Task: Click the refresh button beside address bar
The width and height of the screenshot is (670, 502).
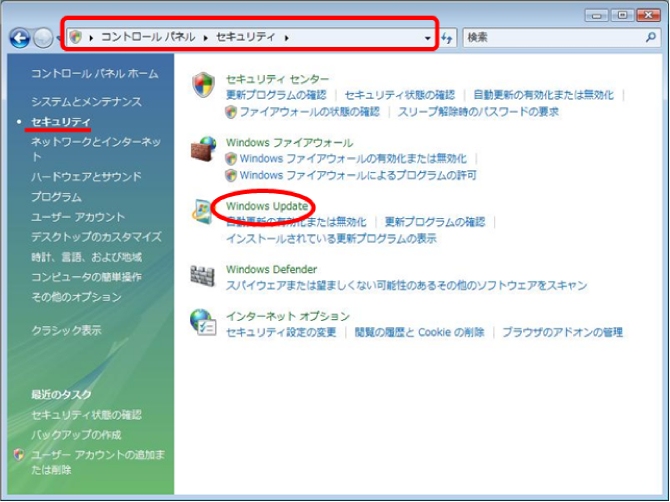Action: (448, 38)
